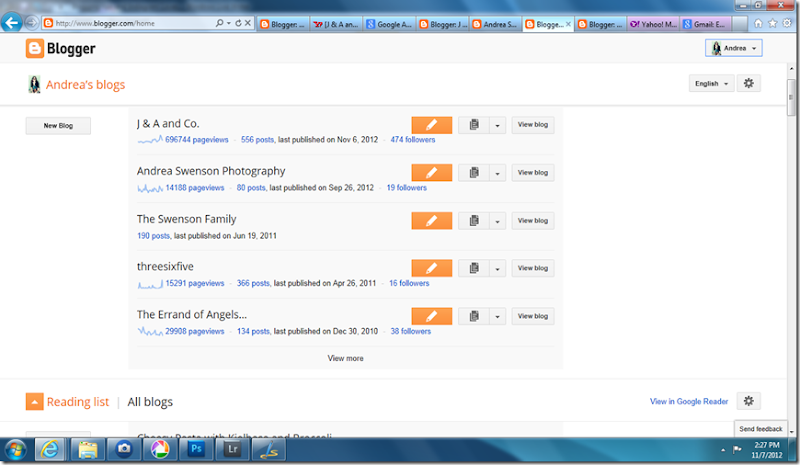Open browser home icon

coord(758,23)
